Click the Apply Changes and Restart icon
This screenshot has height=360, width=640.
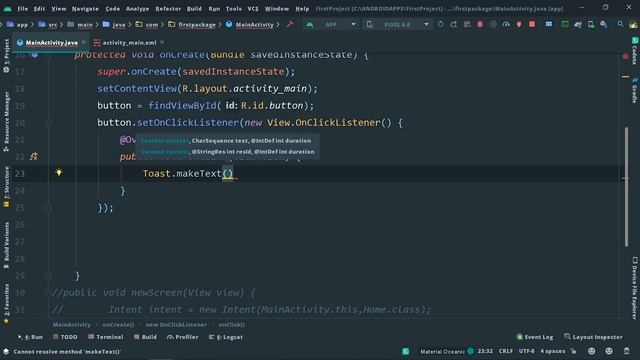pos(453,24)
